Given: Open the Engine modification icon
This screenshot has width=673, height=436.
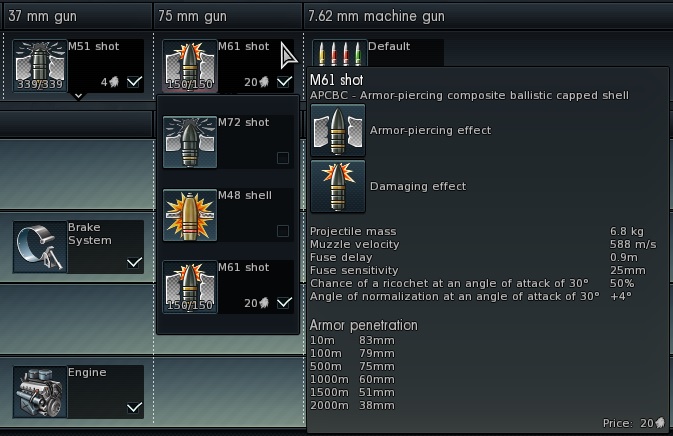Looking at the screenshot, I should [40, 392].
